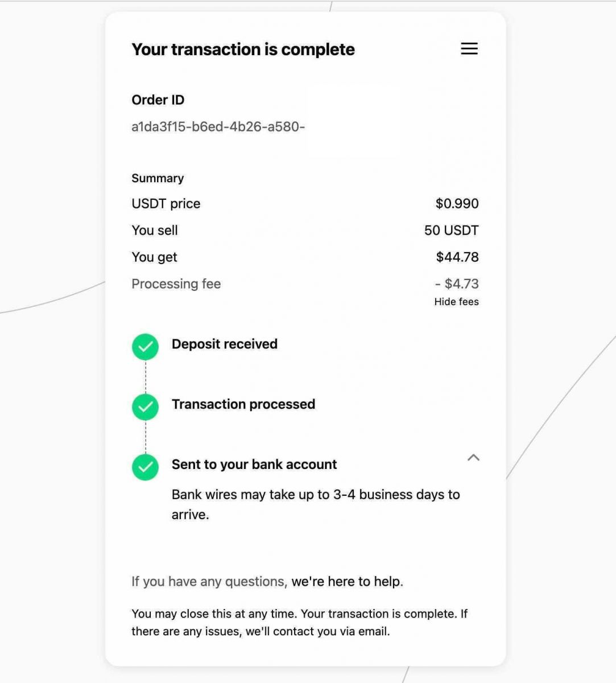Click the Transaction processed checkmark icon
This screenshot has width=616, height=683.
[145, 407]
